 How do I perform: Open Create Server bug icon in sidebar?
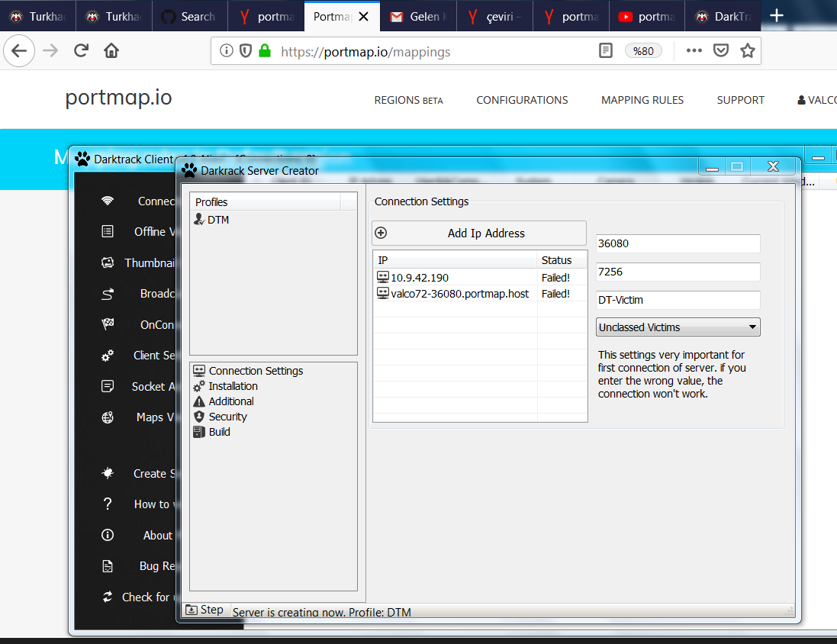point(108,473)
